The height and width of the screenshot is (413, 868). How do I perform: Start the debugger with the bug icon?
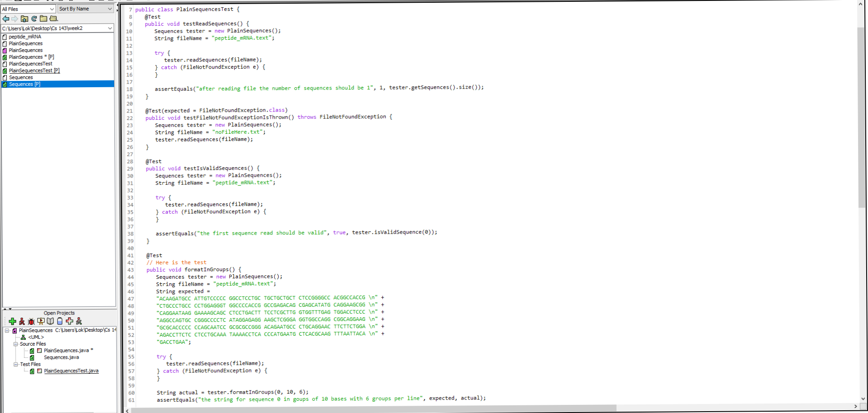tap(31, 321)
